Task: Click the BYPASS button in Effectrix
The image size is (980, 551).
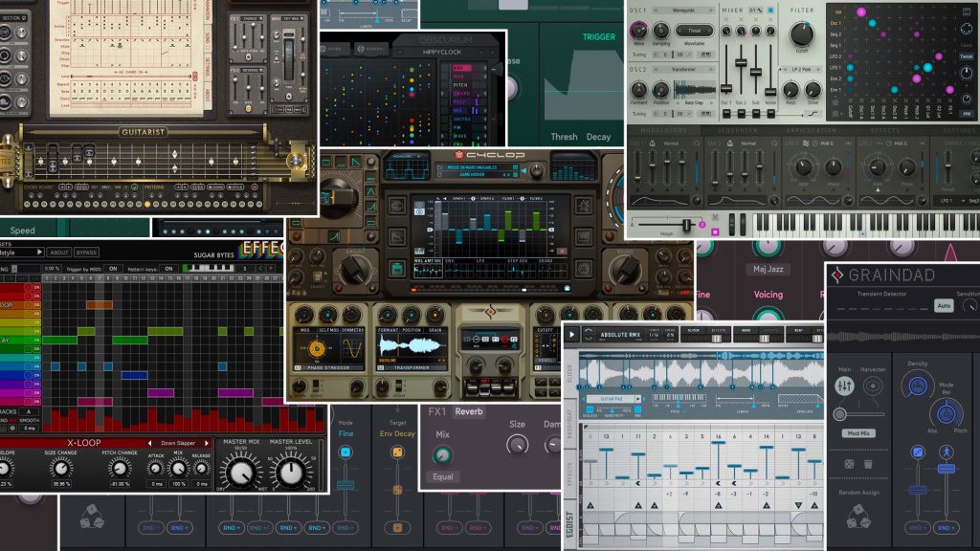Action: [86, 253]
